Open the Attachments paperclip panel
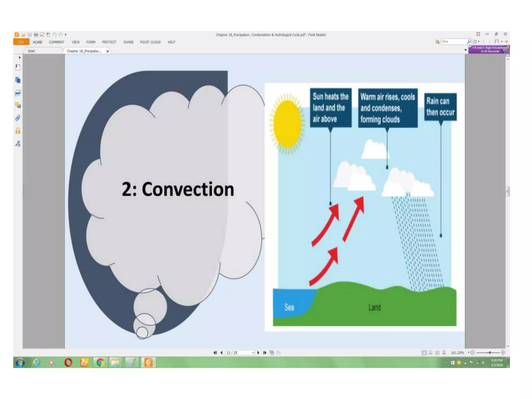 [18, 118]
